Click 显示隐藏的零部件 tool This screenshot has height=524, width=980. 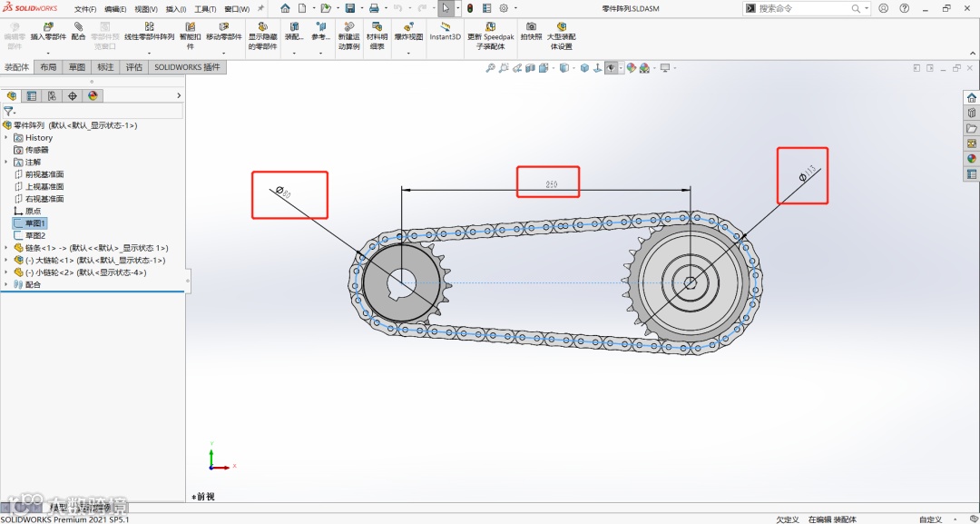(x=262, y=36)
